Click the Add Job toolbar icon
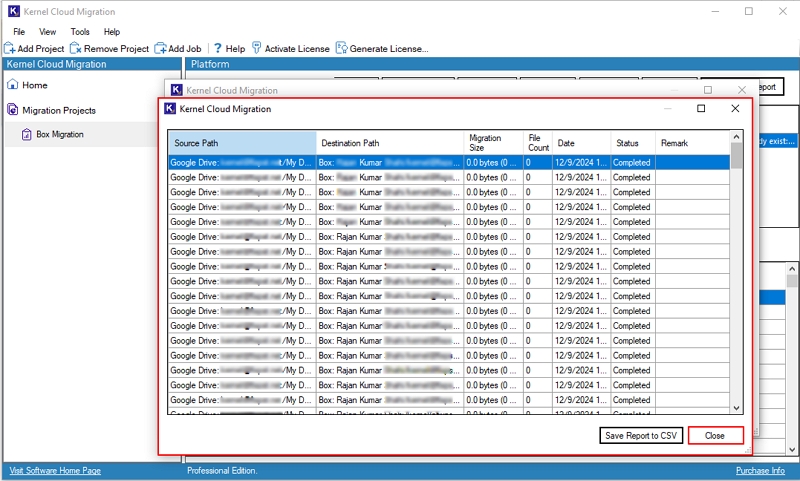The height and width of the screenshot is (481, 800). click(x=160, y=48)
